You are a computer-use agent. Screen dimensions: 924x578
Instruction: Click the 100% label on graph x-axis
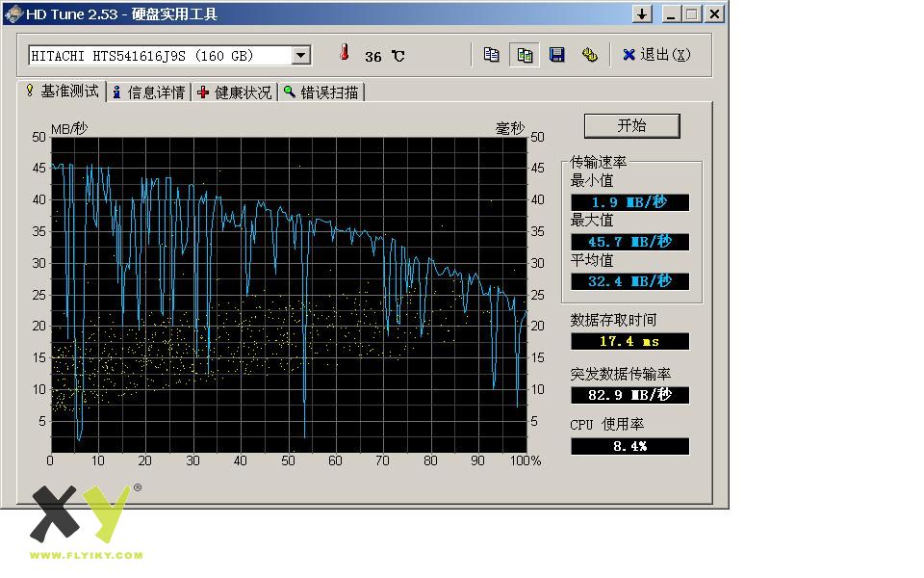(x=526, y=460)
